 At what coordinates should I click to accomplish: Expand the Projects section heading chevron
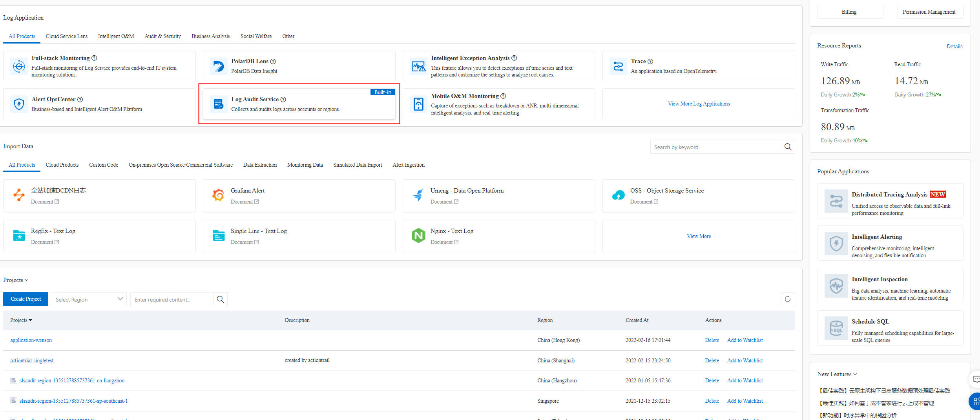pyautogui.click(x=27, y=280)
